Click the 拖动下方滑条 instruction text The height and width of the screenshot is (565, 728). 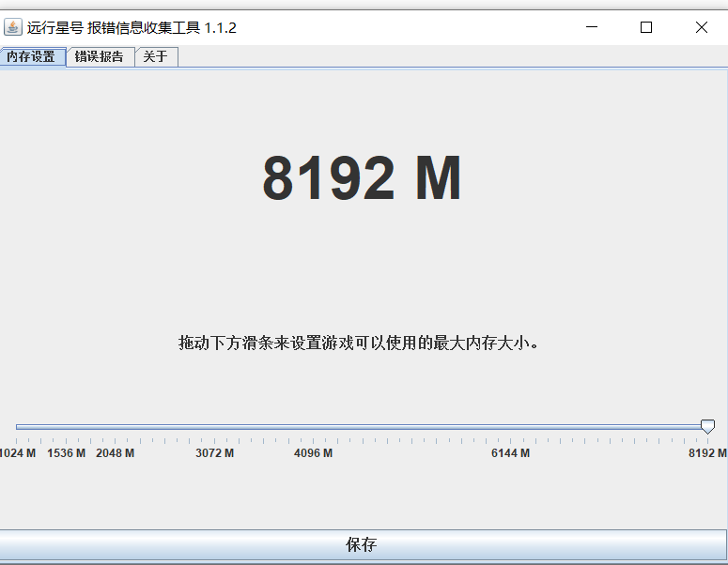point(360,344)
